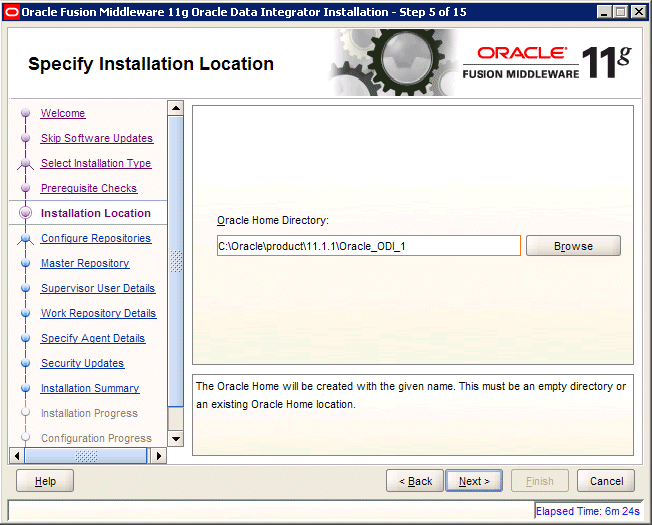Image resolution: width=652 pixels, height=525 pixels.
Task: Go to Installation Summary step
Action: pos(90,388)
